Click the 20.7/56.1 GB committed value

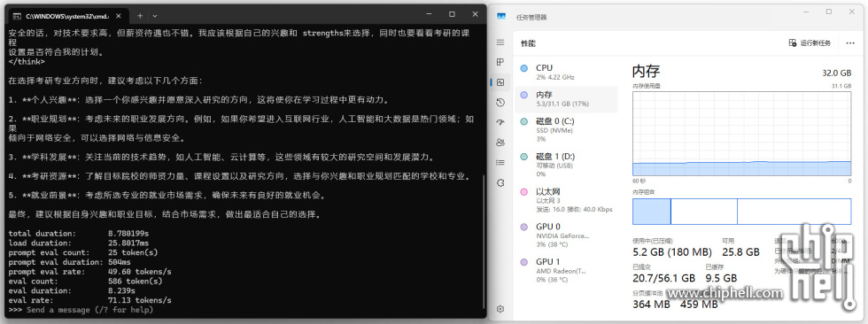[x=663, y=278]
